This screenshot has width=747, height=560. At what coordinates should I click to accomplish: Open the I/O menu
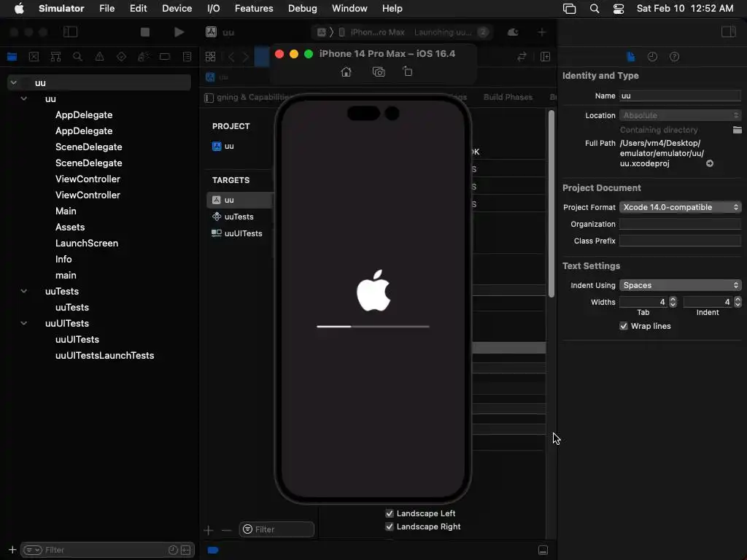214,9
